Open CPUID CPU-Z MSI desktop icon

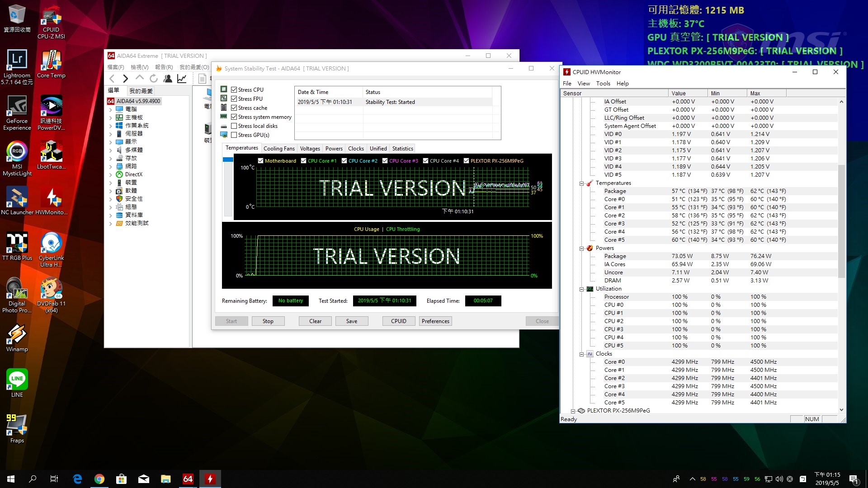coord(51,22)
